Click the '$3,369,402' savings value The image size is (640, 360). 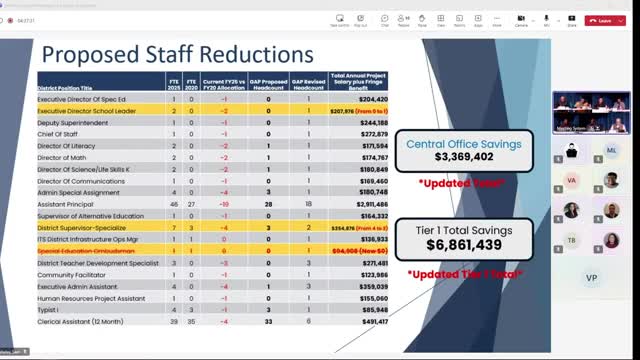464,157
